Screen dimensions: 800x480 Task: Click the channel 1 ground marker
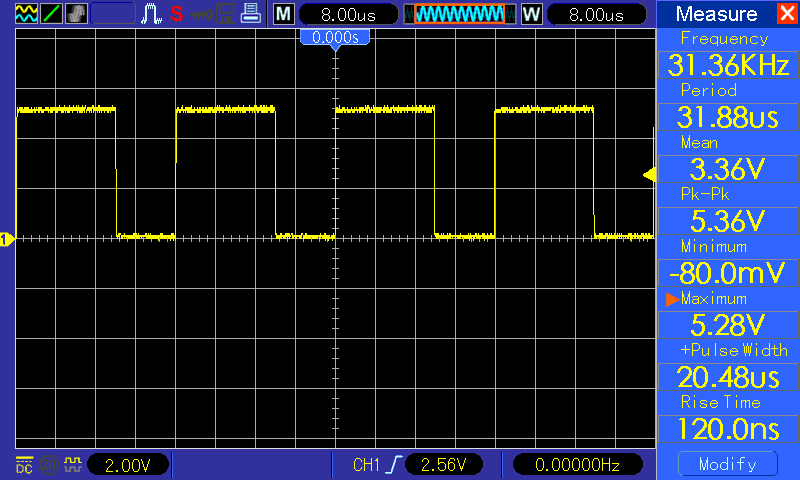(6, 239)
